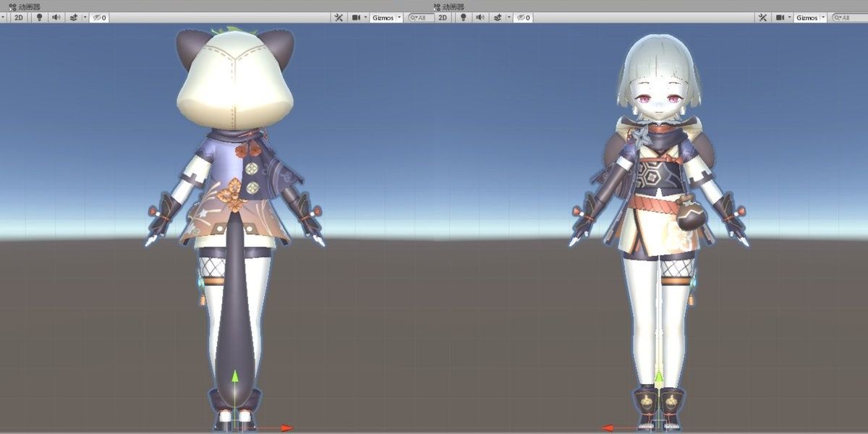Toggle effects rendering in left scene view

coord(74,17)
